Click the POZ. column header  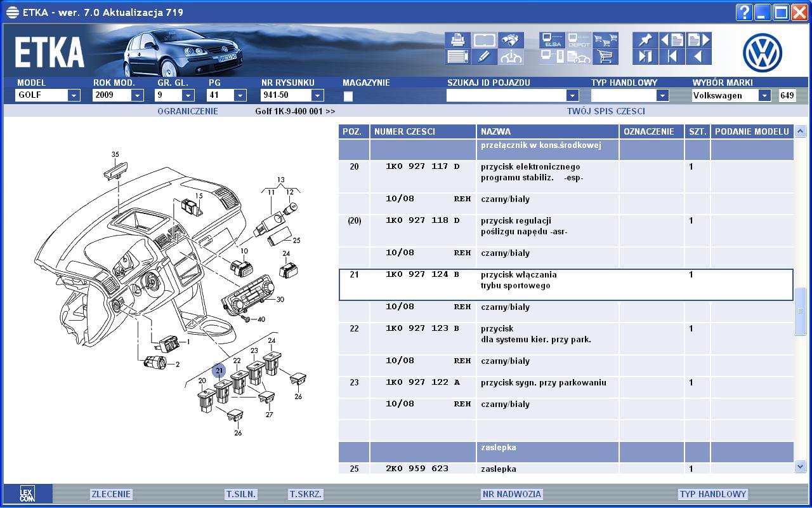(x=354, y=131)
